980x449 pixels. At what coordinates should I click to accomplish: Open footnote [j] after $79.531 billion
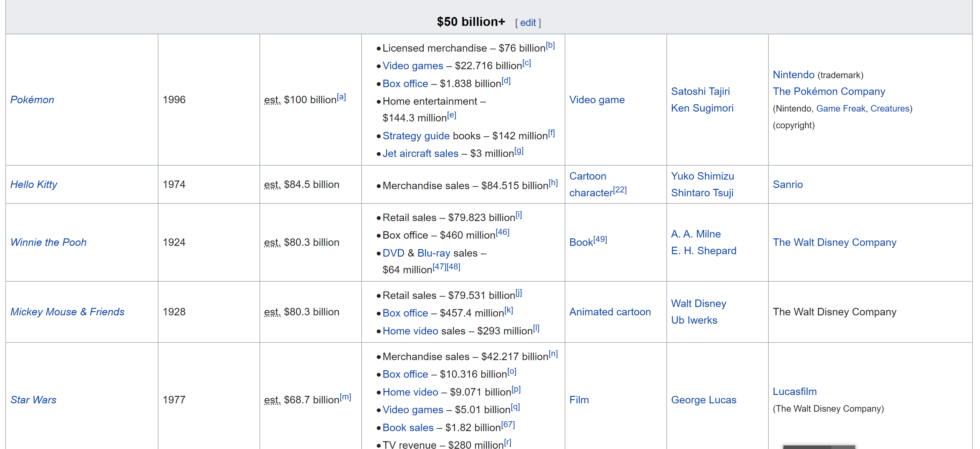[x=518, y=293]
